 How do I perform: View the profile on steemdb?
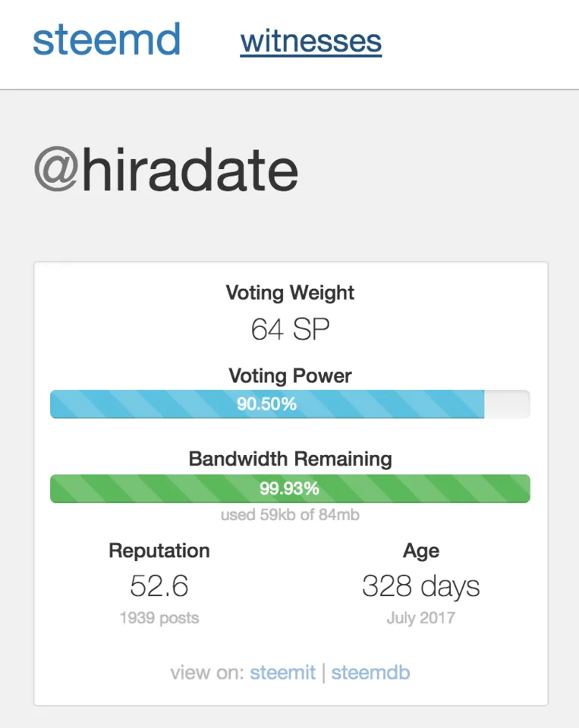370,673
